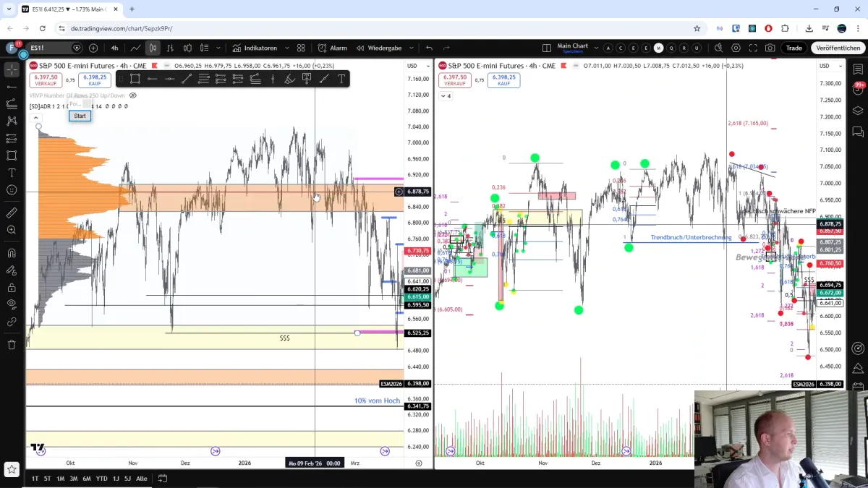
Task: Open chart settings with the gear icon
Action: 736,48
